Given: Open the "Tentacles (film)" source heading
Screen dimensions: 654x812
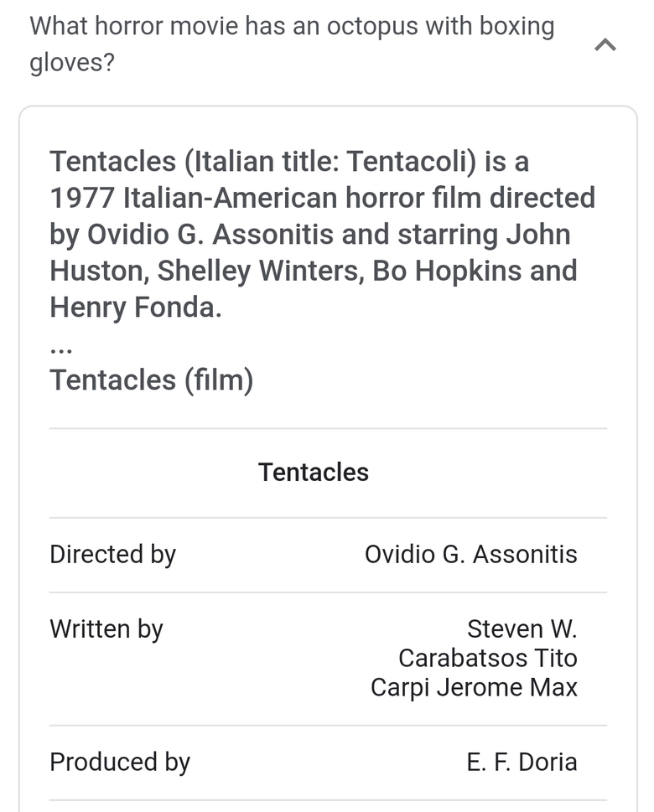Looking at the screenshot, I should coord(151,380).
